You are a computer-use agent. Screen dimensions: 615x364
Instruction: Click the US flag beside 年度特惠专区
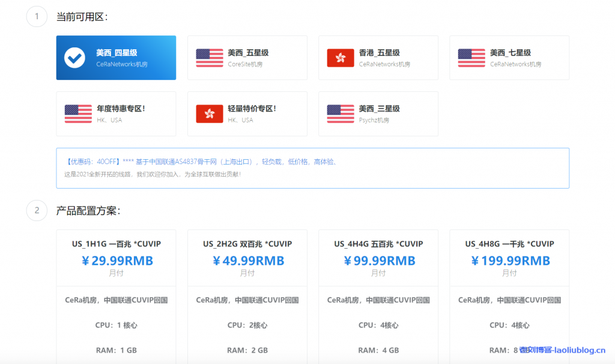pos(78,114)
